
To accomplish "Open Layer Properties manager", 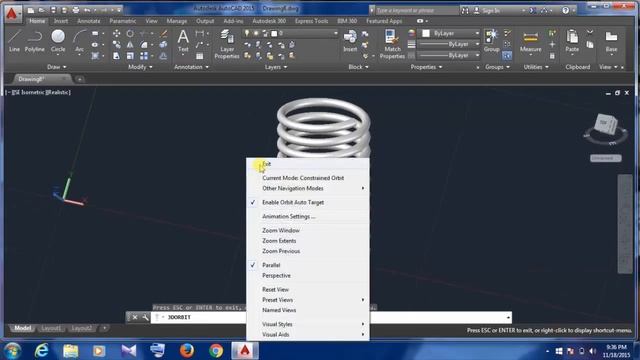I will (x=227, y=44).
